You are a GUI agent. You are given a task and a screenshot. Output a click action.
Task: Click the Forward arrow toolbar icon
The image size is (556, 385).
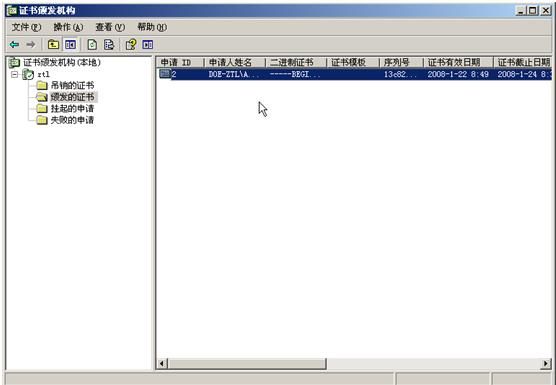pos(31,45)
